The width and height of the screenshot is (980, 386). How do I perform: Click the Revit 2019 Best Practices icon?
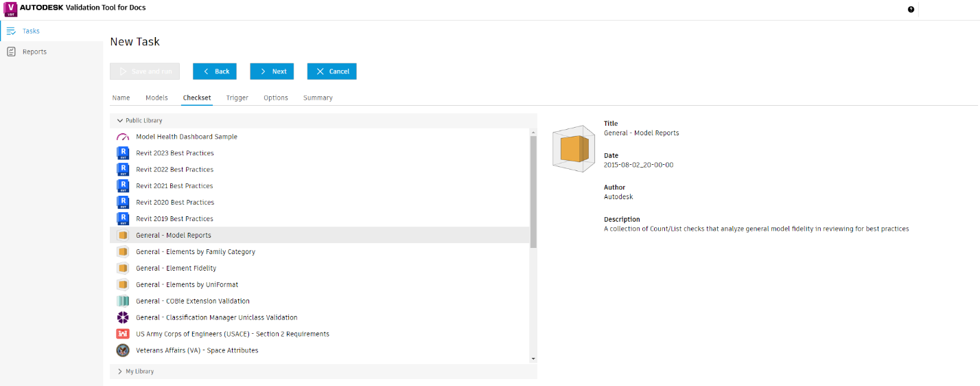pyautogui.click(x=123, y=219)
